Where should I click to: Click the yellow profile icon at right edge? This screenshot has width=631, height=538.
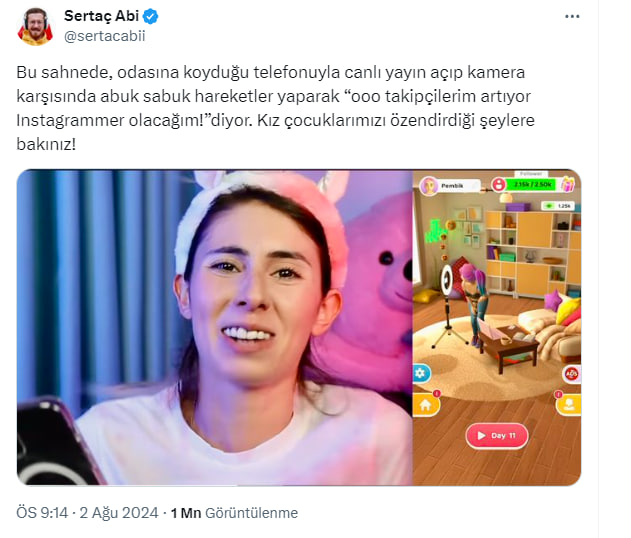(x=569, y=403)
